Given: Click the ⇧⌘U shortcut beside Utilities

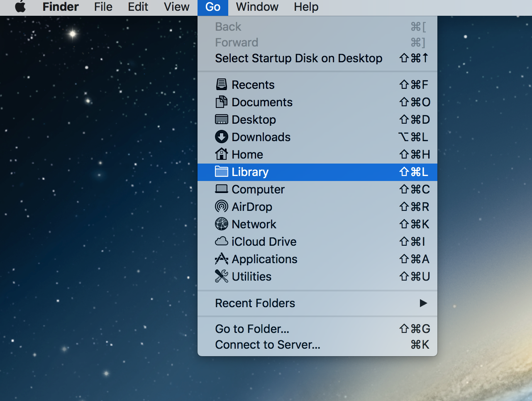Looking at the screenshot, I should [x=415, y=276].
